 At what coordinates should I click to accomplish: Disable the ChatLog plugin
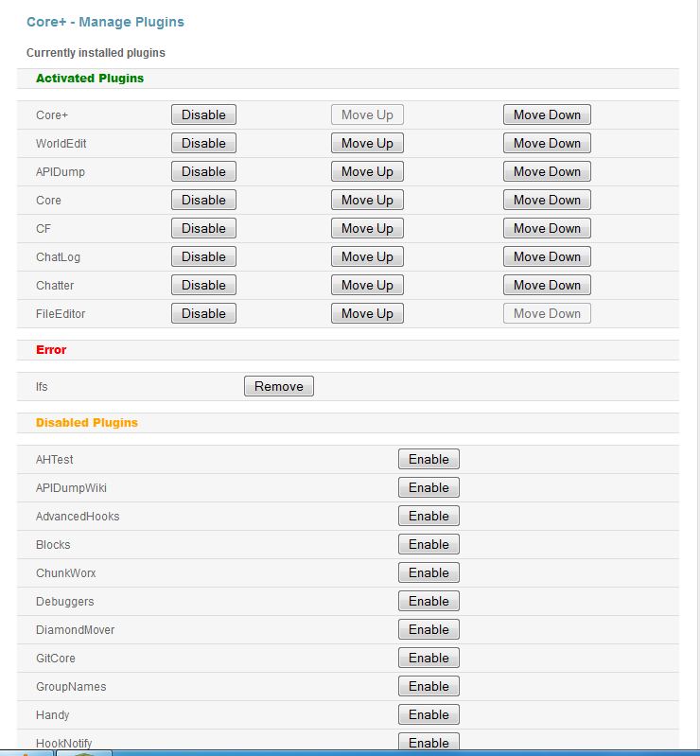click(x=203, y=256)
